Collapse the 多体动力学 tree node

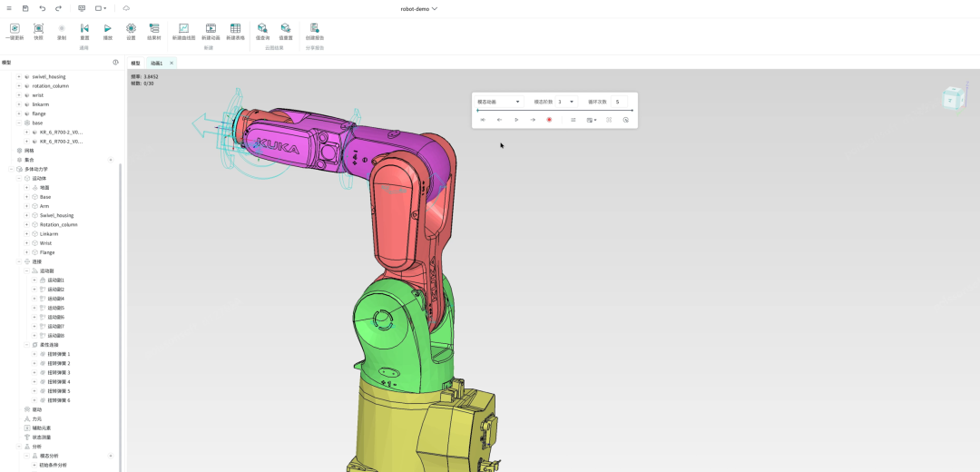12,169
